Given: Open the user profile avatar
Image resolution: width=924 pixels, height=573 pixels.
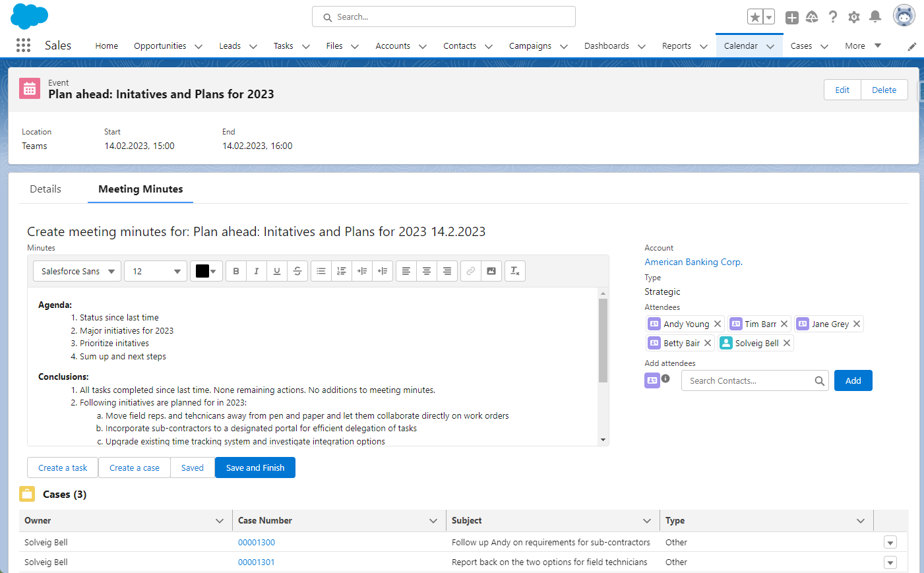Looking at the screenshot, I should (904, 15).
